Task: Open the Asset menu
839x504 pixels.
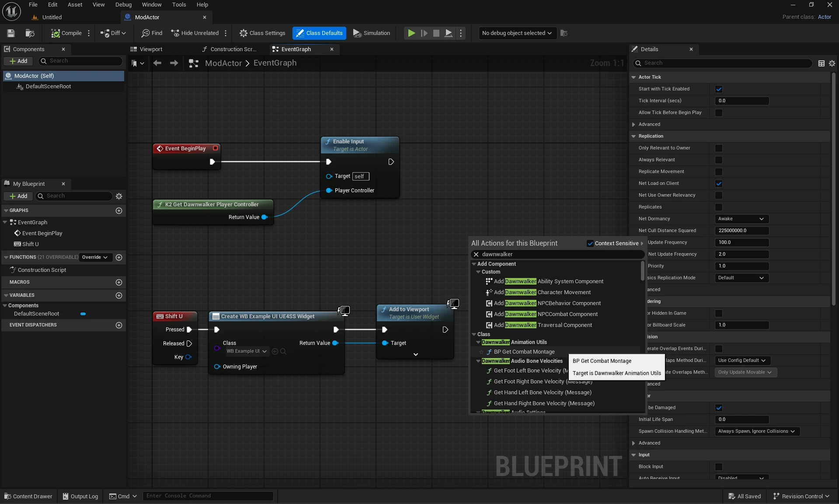Action: pyautogui.click(x=75, y=5)
